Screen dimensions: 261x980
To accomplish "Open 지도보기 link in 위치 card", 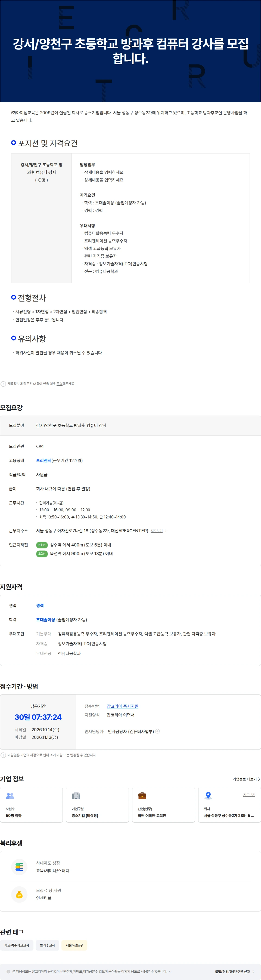I will click(x=249, y=795).
